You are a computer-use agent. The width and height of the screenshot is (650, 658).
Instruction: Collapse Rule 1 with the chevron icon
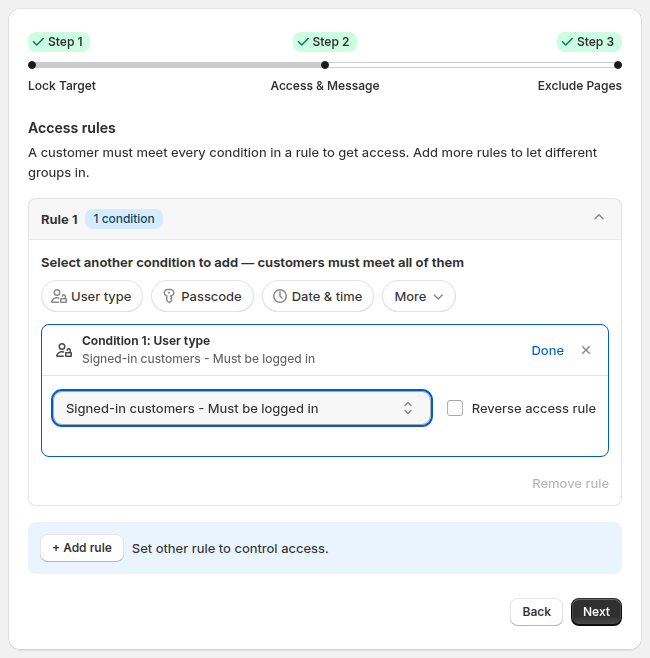click(599, 217)
